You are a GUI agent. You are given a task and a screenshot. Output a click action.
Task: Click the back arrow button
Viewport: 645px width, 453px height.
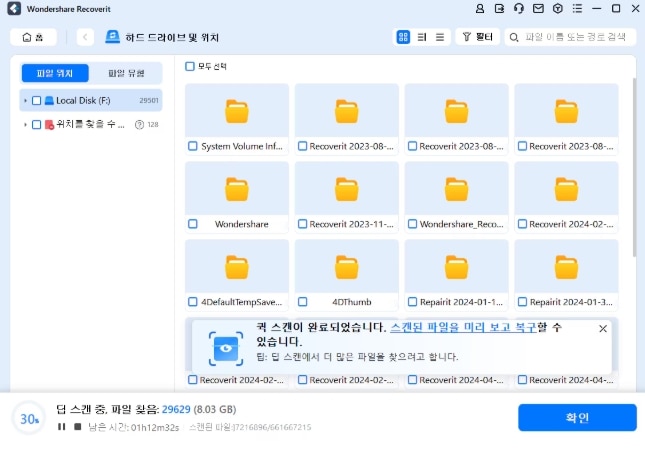pyautogui.click(x=85, y=37)
